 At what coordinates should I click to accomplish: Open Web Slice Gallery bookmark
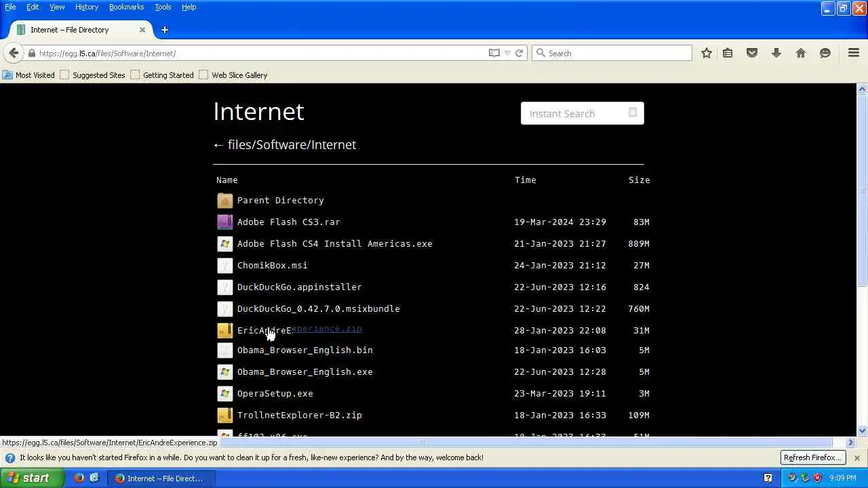233,75
